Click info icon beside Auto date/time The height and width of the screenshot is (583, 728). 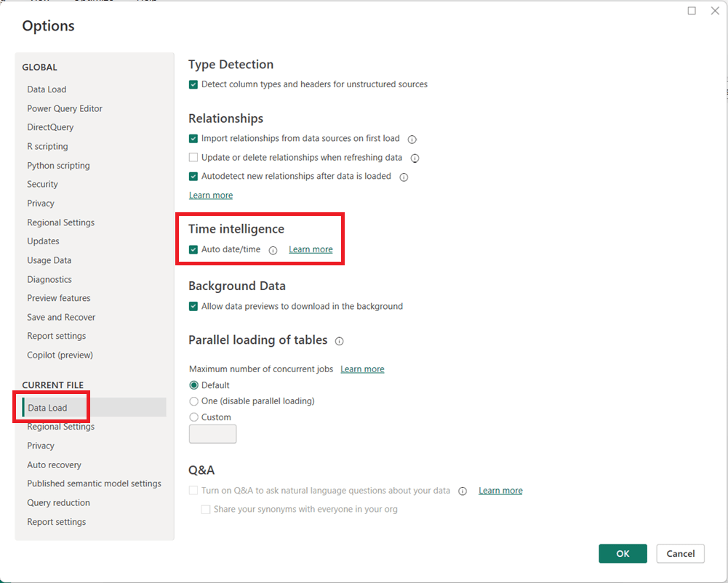click(273, 250)
